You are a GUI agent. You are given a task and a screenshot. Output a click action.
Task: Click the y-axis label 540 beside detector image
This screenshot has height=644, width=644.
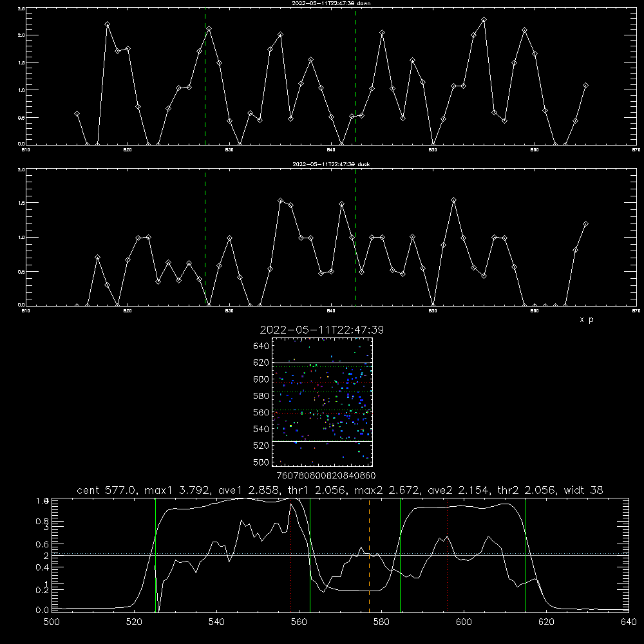point(261,429)
